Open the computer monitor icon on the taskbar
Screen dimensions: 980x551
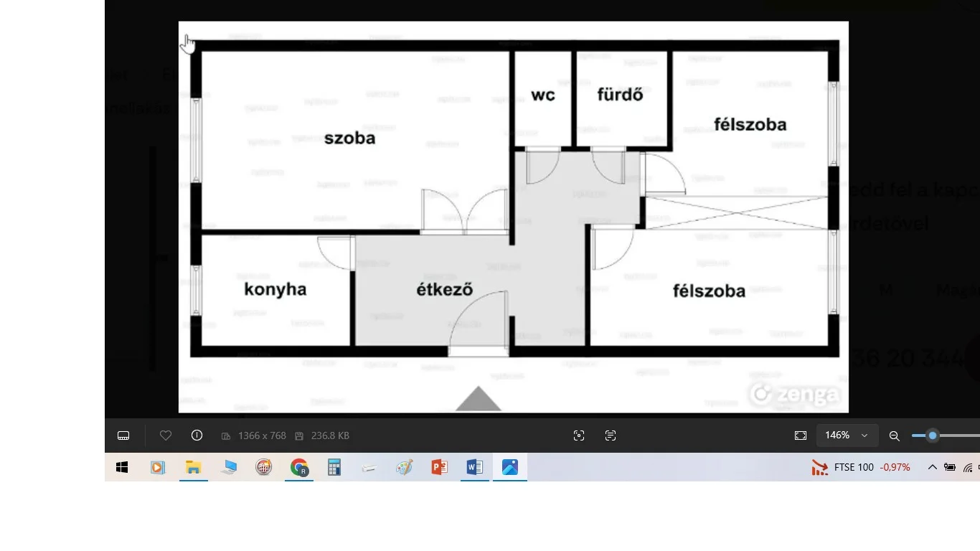tap(229, 467)
